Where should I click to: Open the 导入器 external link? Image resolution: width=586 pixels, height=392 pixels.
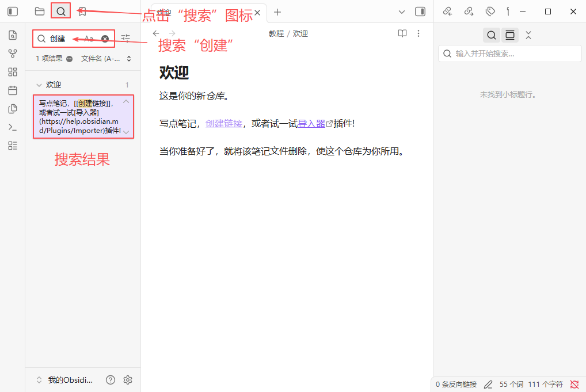coord(311,124)
